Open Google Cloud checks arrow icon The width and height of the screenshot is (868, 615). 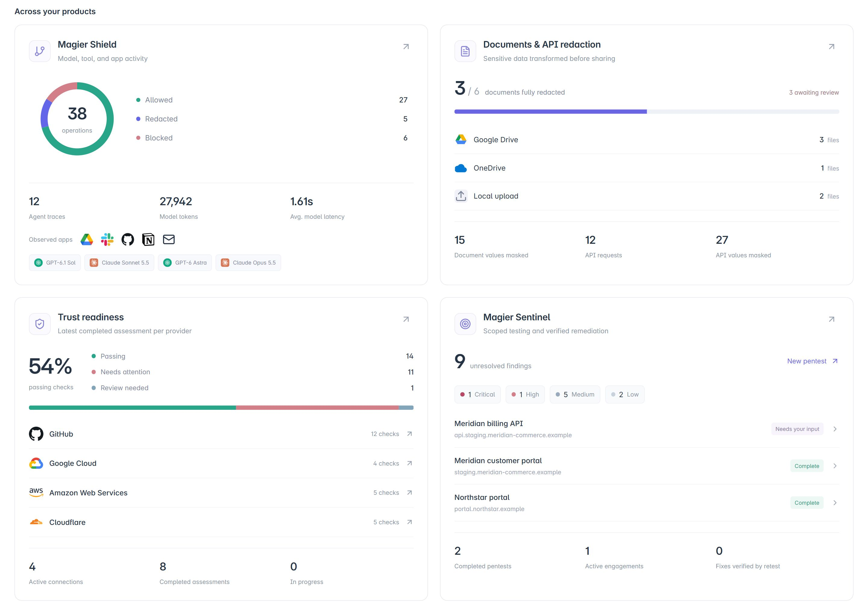tap(409, 463)
